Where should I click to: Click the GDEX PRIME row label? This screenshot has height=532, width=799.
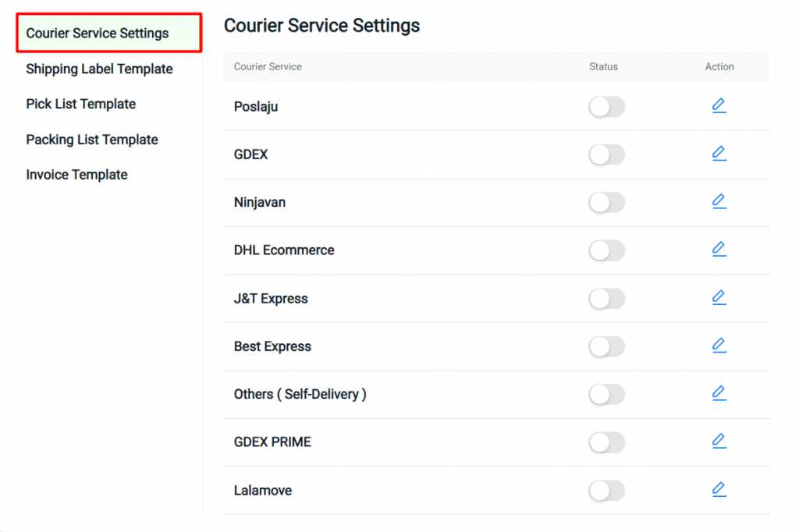[272, 442]
